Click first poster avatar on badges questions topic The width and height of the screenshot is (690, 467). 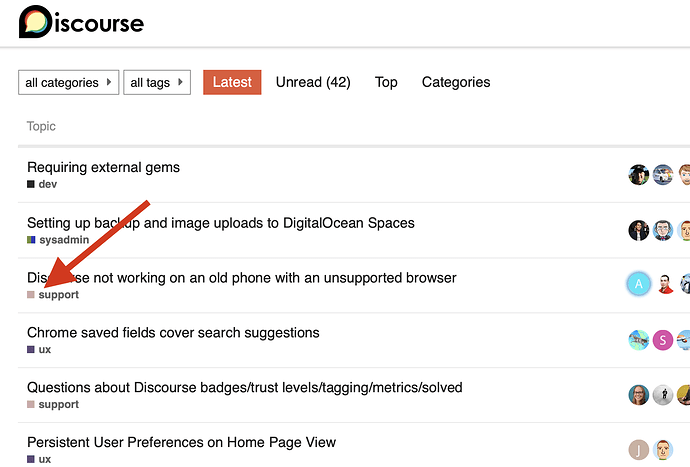pos(639,395)
